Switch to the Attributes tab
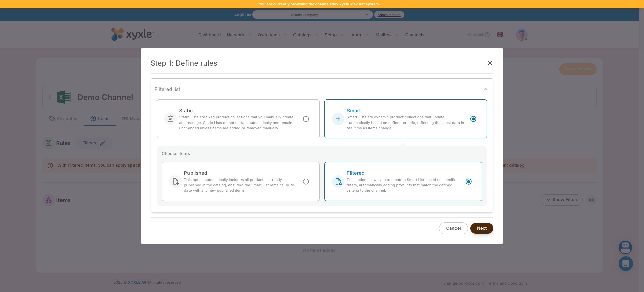Image resolution: width=644 pixels, height=292 pixels. [63, 119]
